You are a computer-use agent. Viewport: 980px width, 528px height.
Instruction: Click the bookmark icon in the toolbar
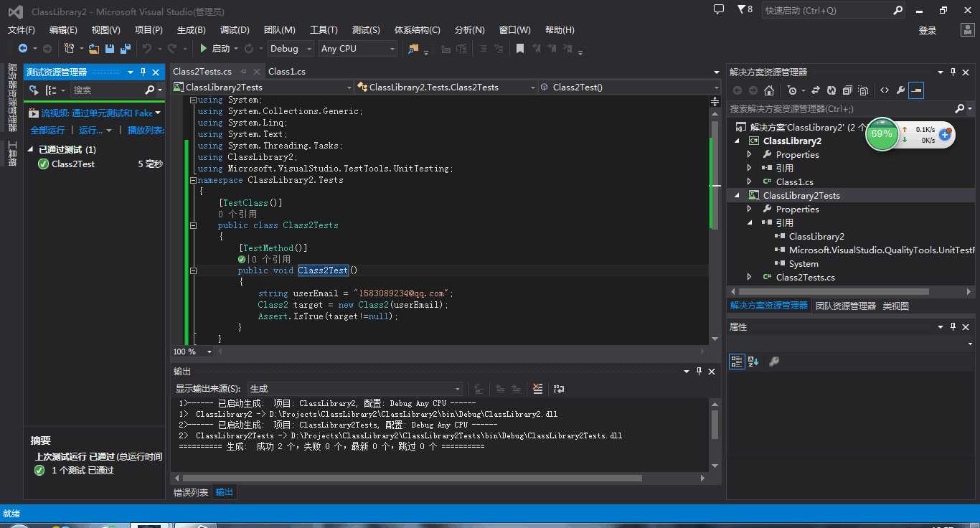coord(520,49)
